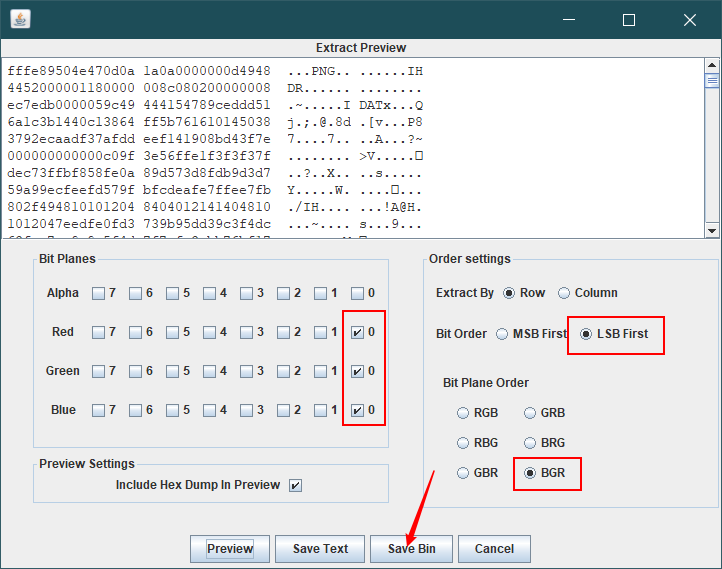Enable Blue bit plane 1
The width and height of the screenshot is (722, 569).
pyautogui.click(x=320, y=410)
